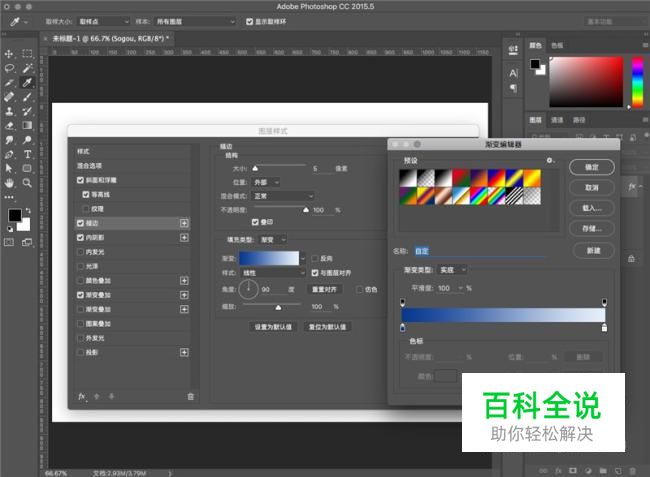Select the Hand tool
Image resolution: width=650 pixels, height=477 pixels.
pos(9,183)
